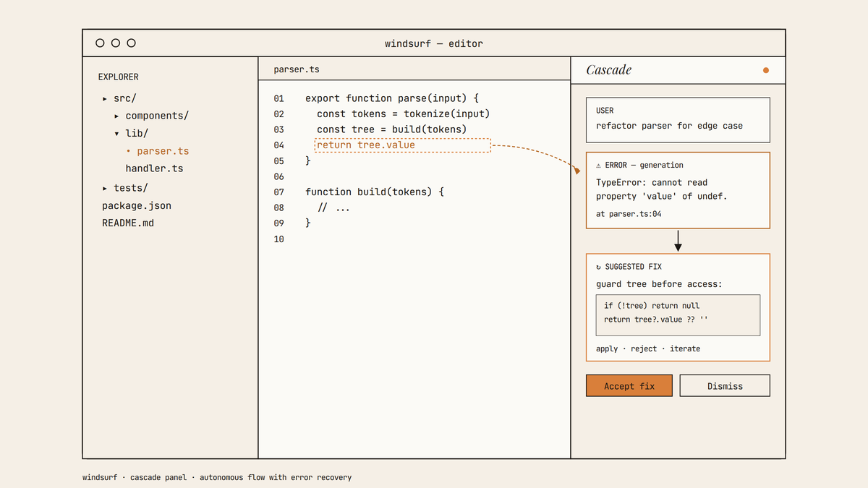The height and width of the screenshot is (488, 868).
Task: Click the highlighted 'return tree.value' line
Action: 403,145
